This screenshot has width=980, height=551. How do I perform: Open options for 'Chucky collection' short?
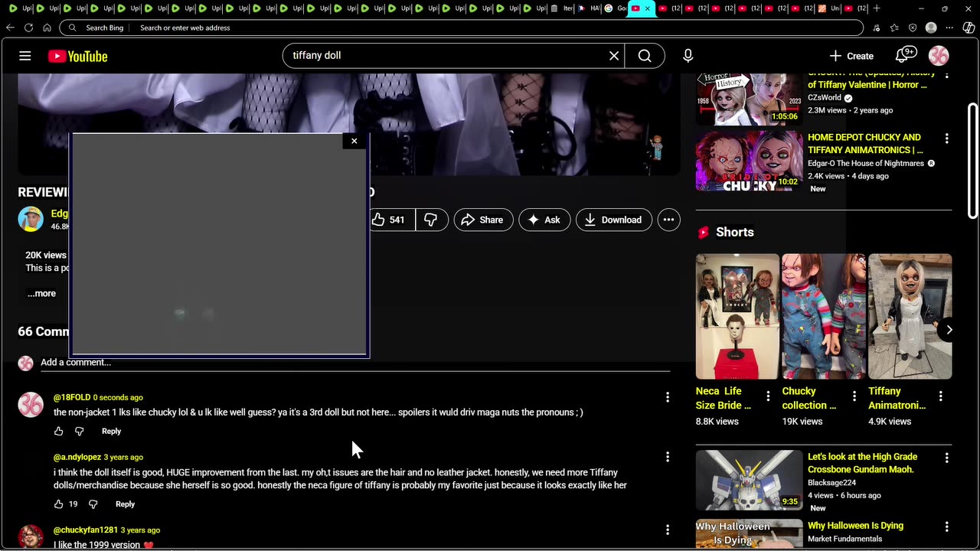854,396
